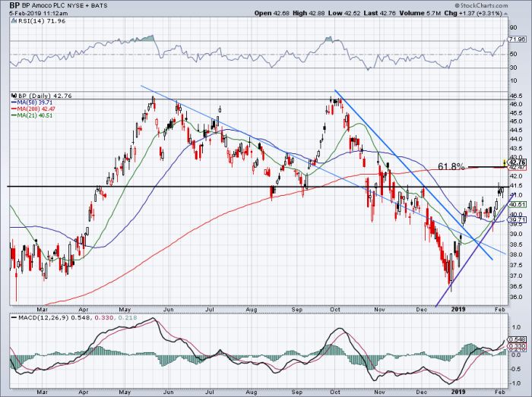This screenshot has width=532, height=397.
Task: Click the 30 level on the RSI axis
Action: pyautogui.click(x=513, y=68)
